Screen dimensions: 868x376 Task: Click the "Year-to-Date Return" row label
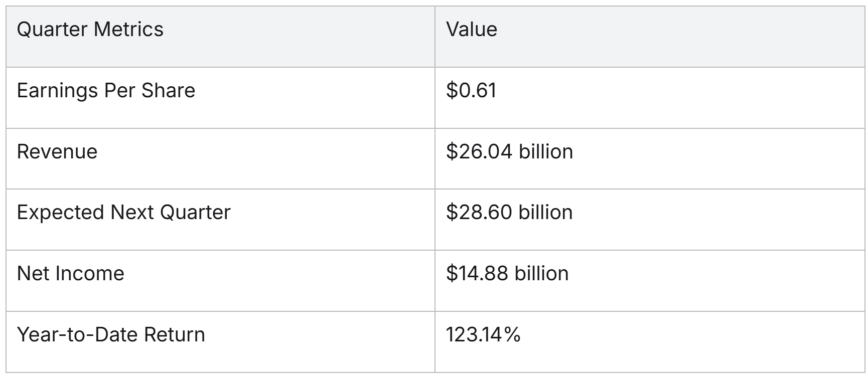click(111, 335)
